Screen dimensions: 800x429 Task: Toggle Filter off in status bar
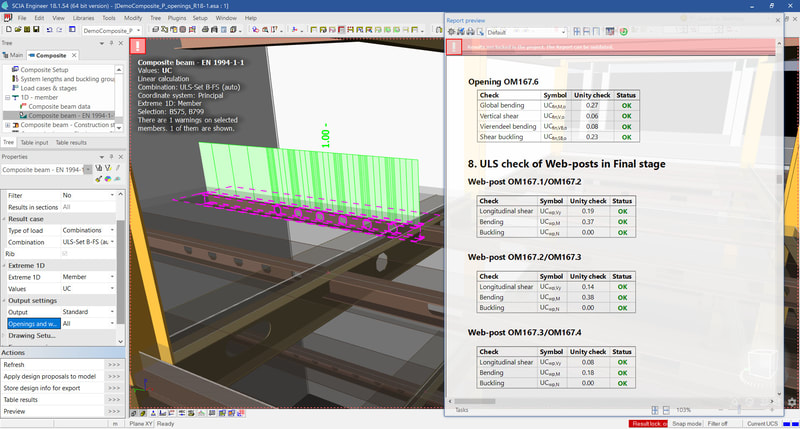717,424
